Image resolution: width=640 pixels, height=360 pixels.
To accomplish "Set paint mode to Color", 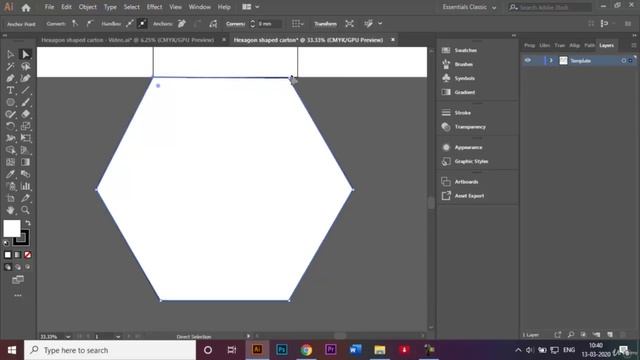I will (x=8, y=255).
